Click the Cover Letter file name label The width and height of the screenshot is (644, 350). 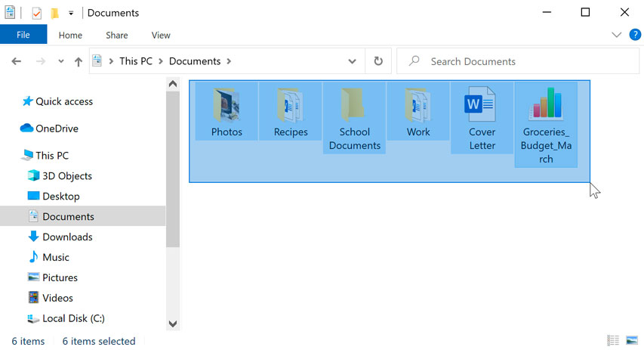click(482, 138)
